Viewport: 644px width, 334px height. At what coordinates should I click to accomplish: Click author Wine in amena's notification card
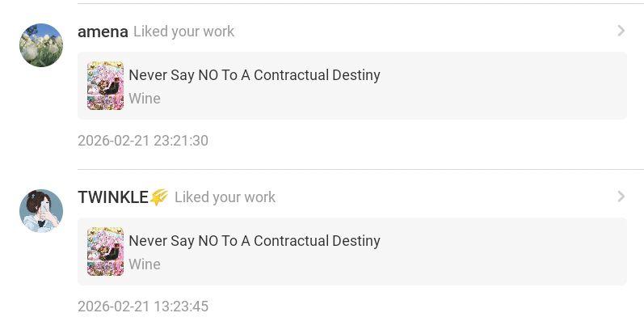(x=145, y=99)
